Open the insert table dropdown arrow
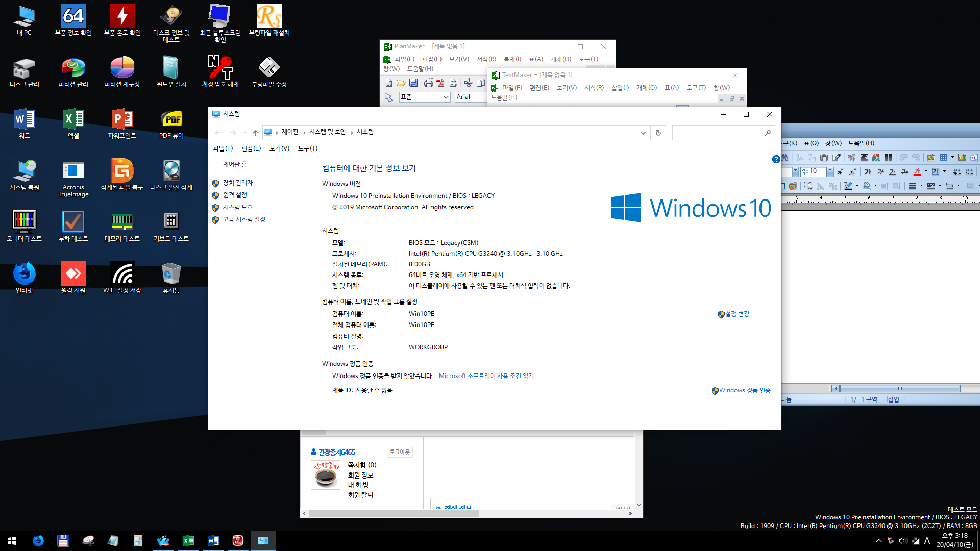Viewport: 980px width, 551px height. point(952,158)
